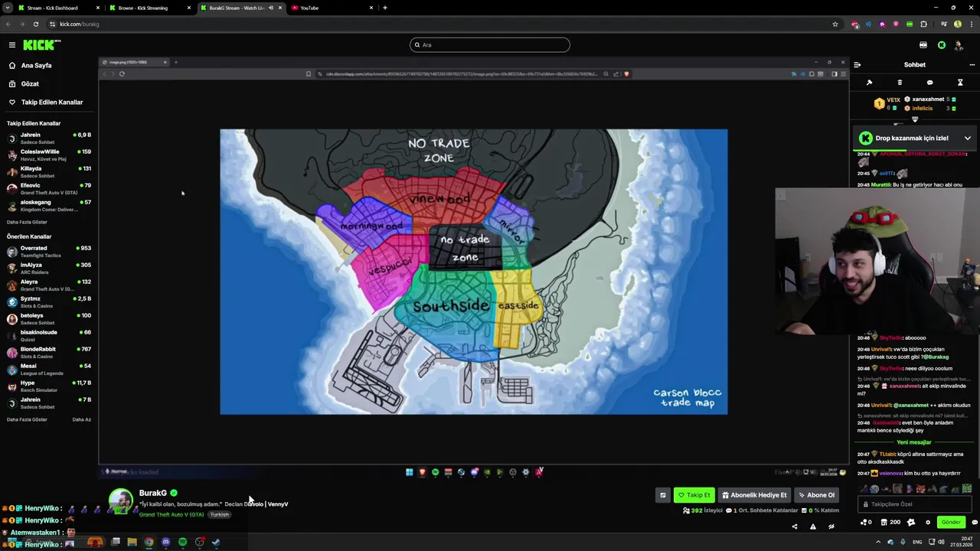980x551 pixels.
Task: Click the square icon left of Takip Et
Action: [x=663, y=495]
